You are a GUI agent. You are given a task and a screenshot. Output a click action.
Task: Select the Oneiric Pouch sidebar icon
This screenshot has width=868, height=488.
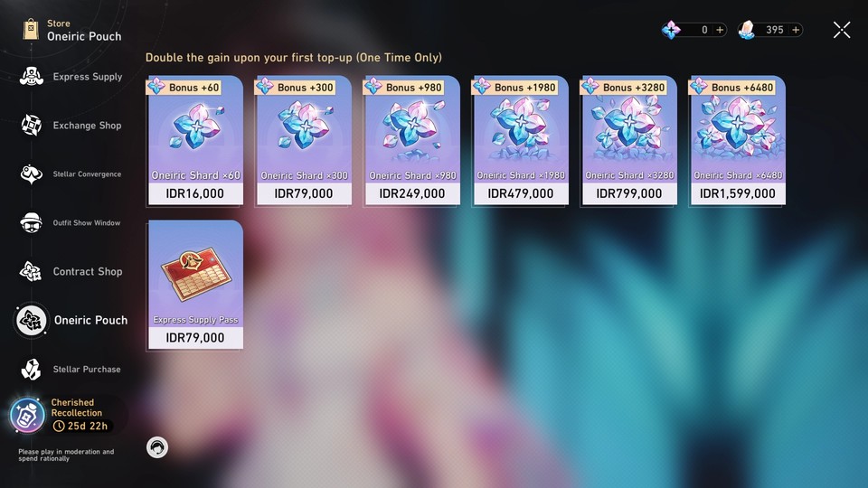pos(31,320)
